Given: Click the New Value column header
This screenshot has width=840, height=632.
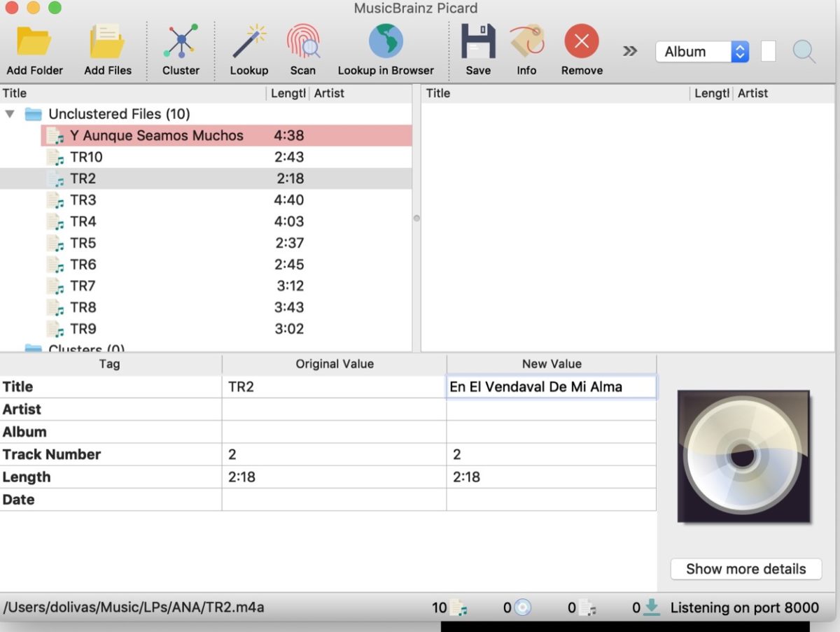Looking at the screenshot, I should (552, 364).
